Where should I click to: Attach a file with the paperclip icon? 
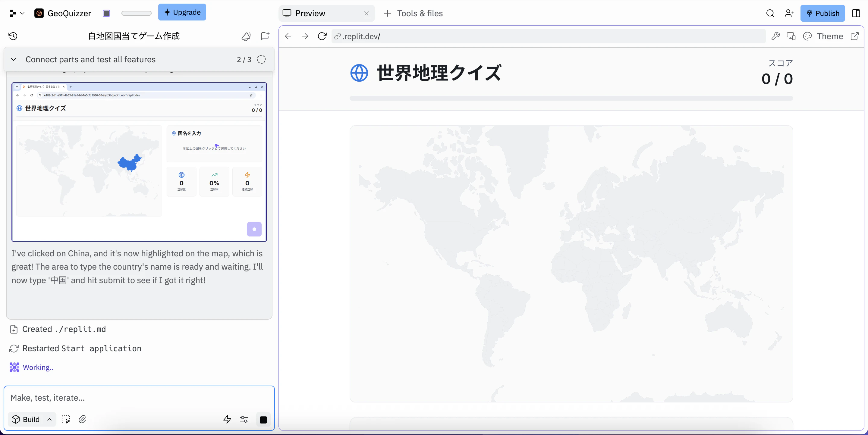pos(83,419)
